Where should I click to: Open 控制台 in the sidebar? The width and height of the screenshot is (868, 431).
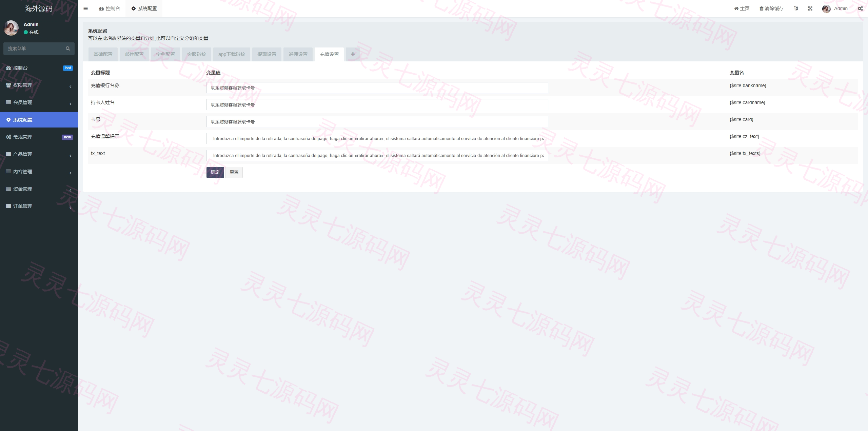pyautogui.click(x=39, y=68)
